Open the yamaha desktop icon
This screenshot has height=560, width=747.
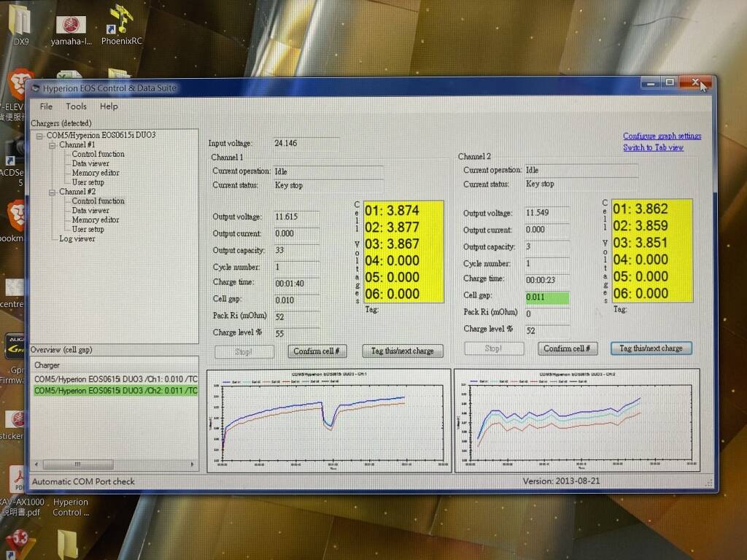[x=71, y=31]
